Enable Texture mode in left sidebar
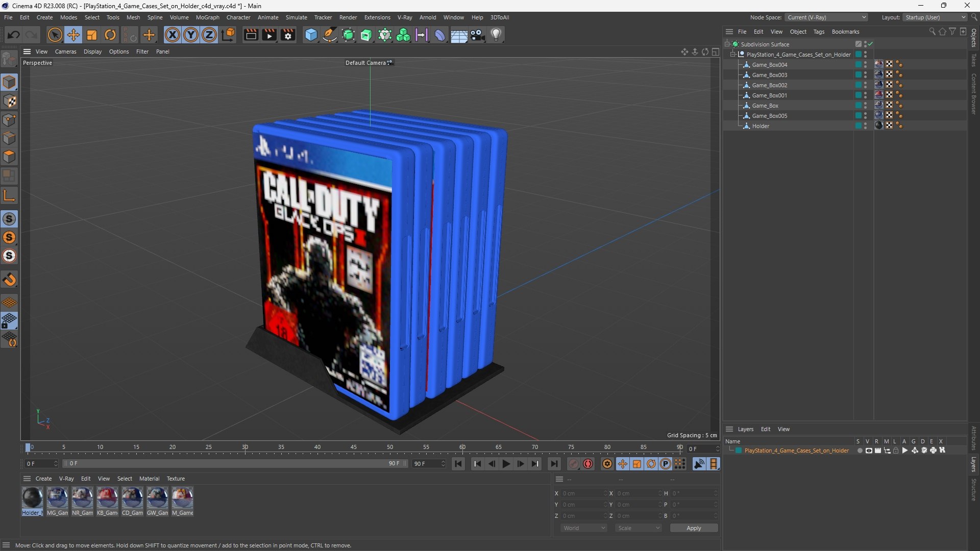980x551 pixels. click(9, 101)
